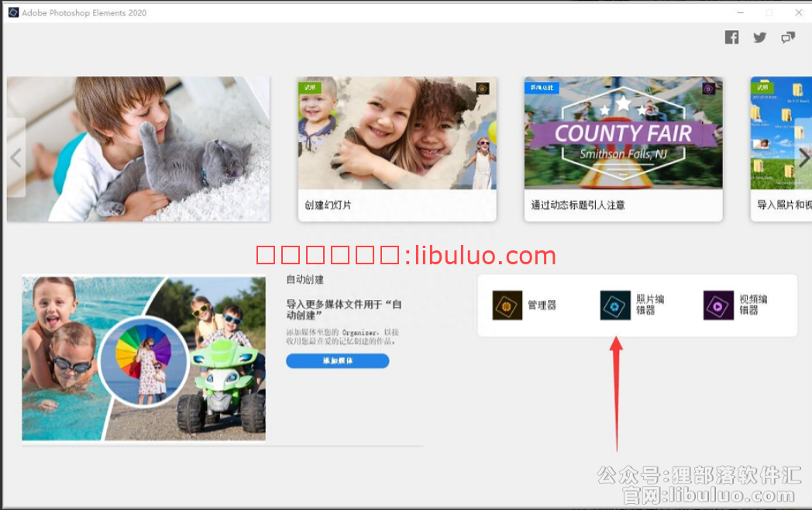Click the feedback chat bubbles icon
Image resolution: width=812 pixels, height=510 pixels.
pyautogui.click(x=788, y=37)
